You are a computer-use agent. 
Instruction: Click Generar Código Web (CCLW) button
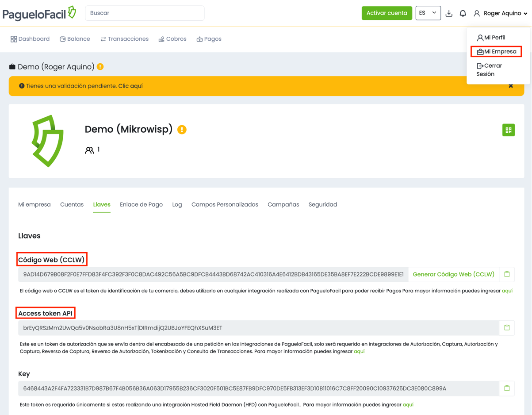pyautogui.click(x=454, y=274)
